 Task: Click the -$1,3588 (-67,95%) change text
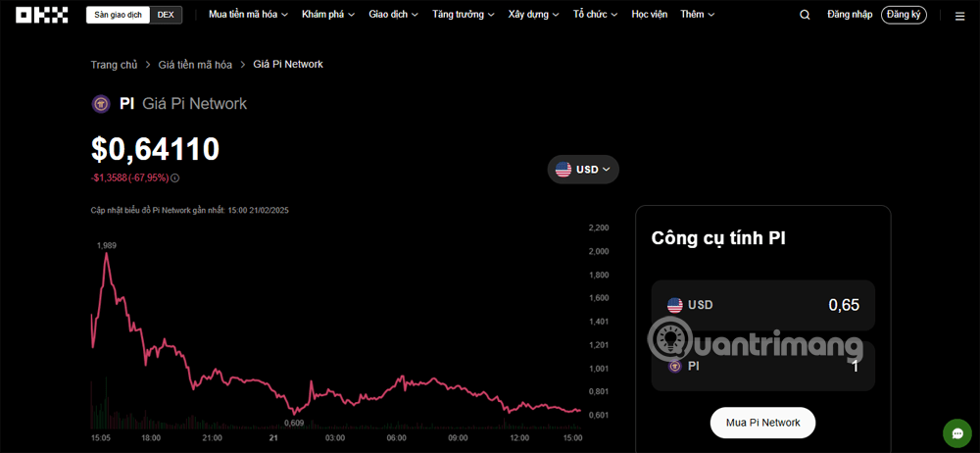(129, 177)
